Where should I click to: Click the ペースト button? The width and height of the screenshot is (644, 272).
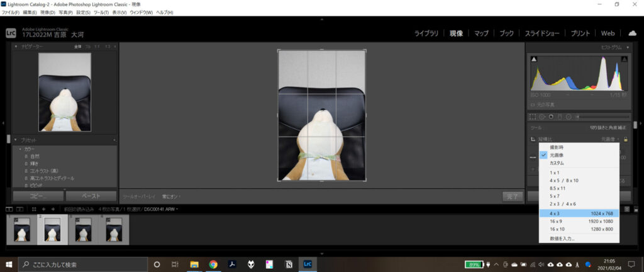(x=91, y=196)
